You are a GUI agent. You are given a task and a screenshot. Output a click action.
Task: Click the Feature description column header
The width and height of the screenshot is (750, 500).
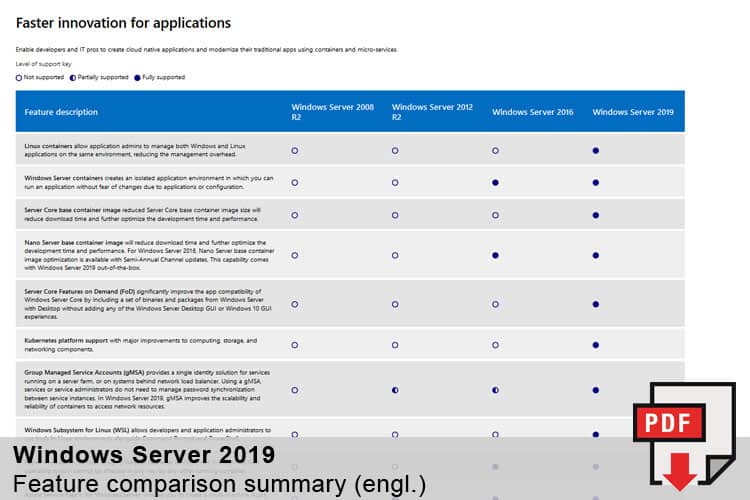coord(61,112)
